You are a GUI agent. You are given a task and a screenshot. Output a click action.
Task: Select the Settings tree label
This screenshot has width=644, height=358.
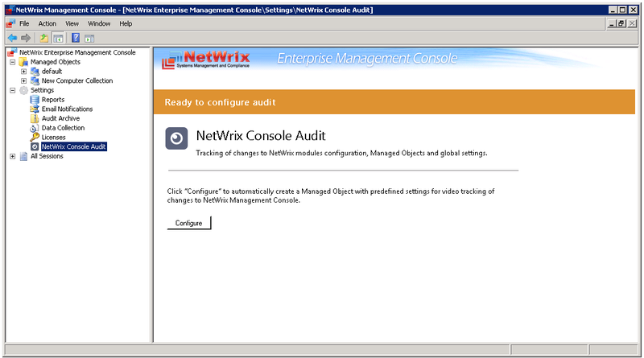(x=43, y=90)
